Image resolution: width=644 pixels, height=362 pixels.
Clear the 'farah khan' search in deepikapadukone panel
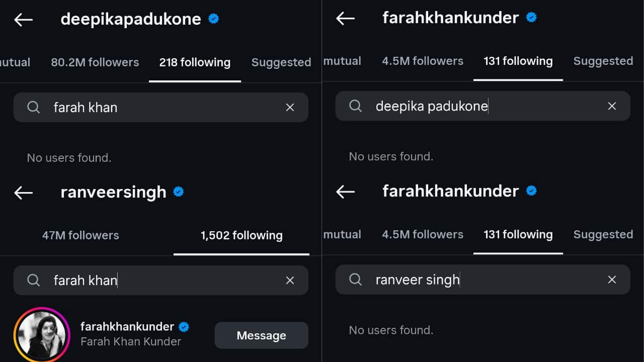pos(290,107)
